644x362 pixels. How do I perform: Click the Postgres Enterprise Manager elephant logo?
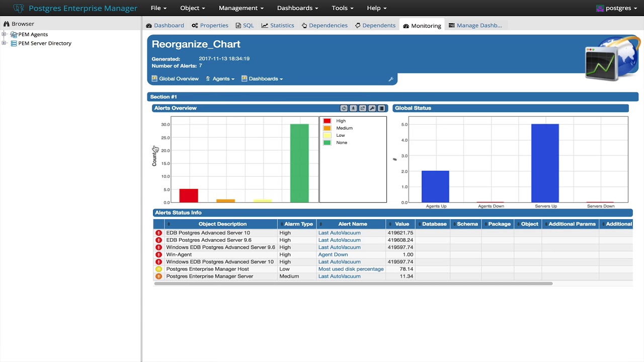pyautogui.click(x=19, y=8)
